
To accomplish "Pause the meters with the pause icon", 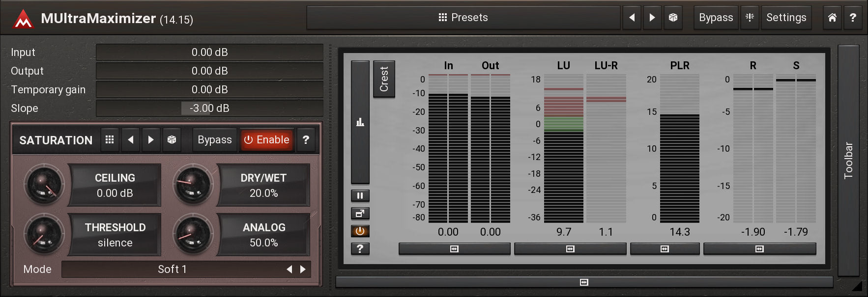I will click(x=360, y=196).
